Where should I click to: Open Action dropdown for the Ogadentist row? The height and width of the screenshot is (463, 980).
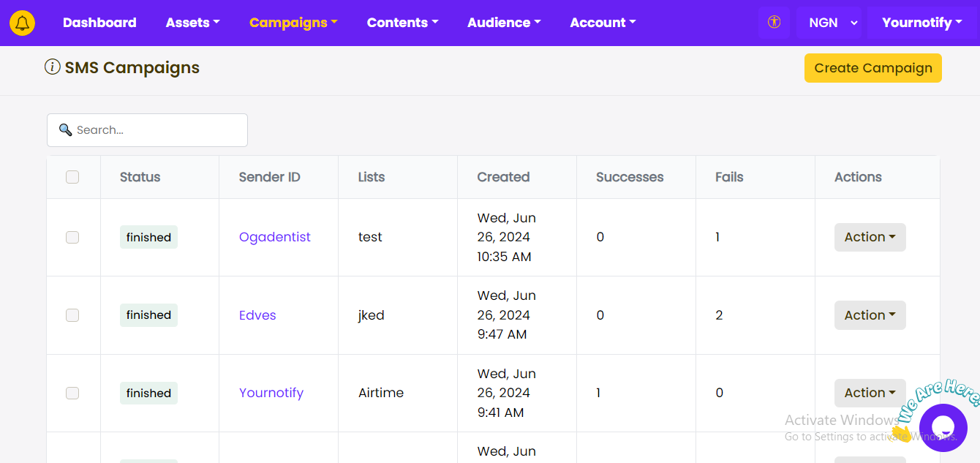(870, 237)
